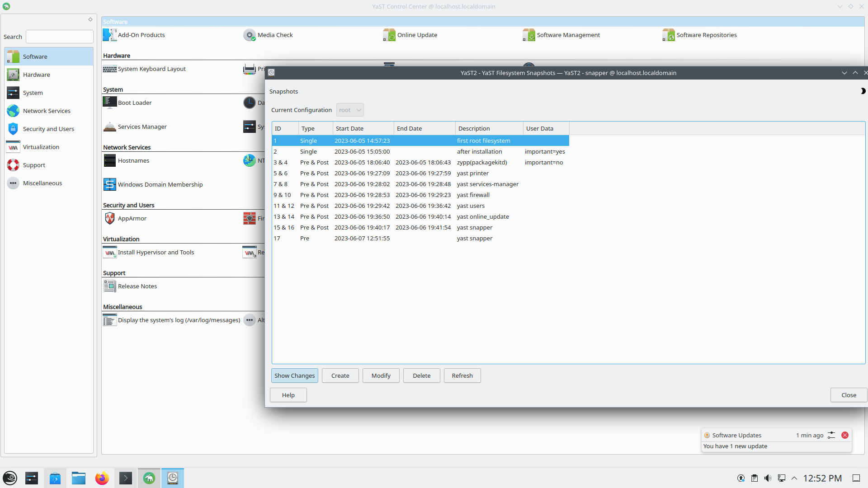The image size is (868, 488).
Task: Sort snapshots by Type column
Action: pyautogui.click(x=316, y=128)
